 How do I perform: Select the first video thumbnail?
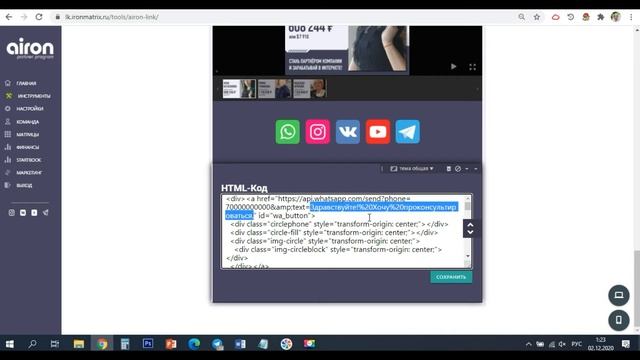(239, 89)
